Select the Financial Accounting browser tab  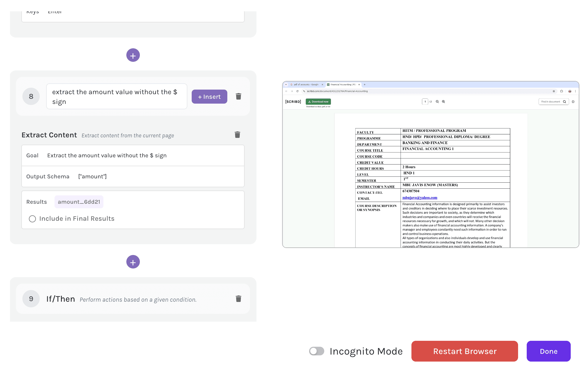pyautogui.click(x=343, y=84)
